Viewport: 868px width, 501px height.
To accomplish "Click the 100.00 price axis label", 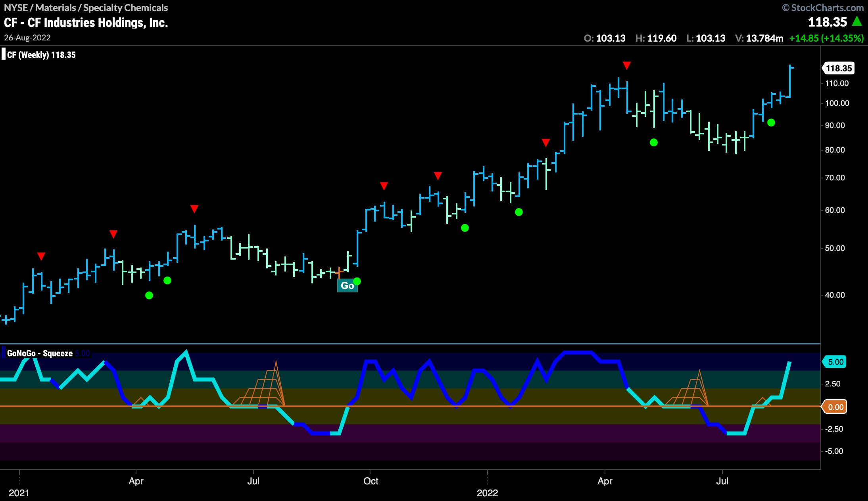I will click(837, 103).
